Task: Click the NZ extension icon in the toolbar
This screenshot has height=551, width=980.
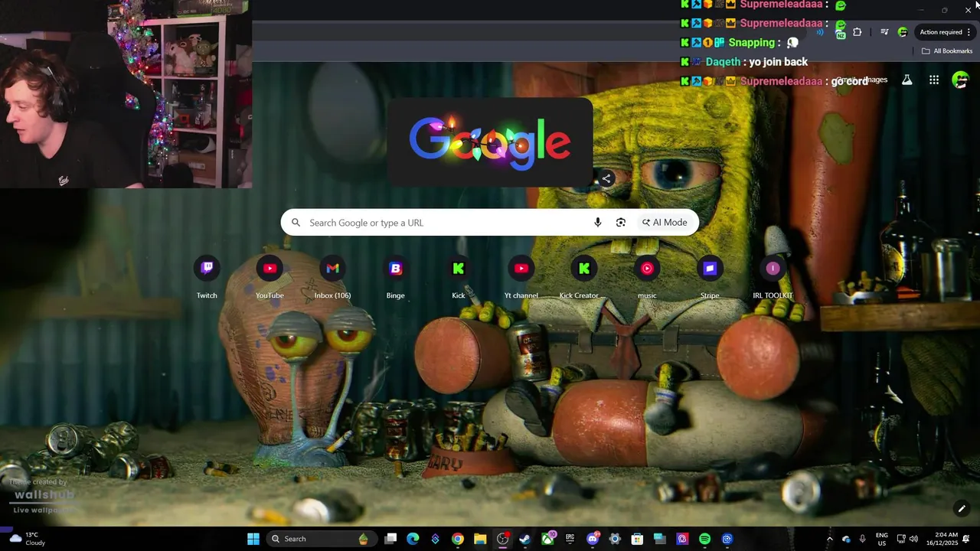Action: pos(841,34)
